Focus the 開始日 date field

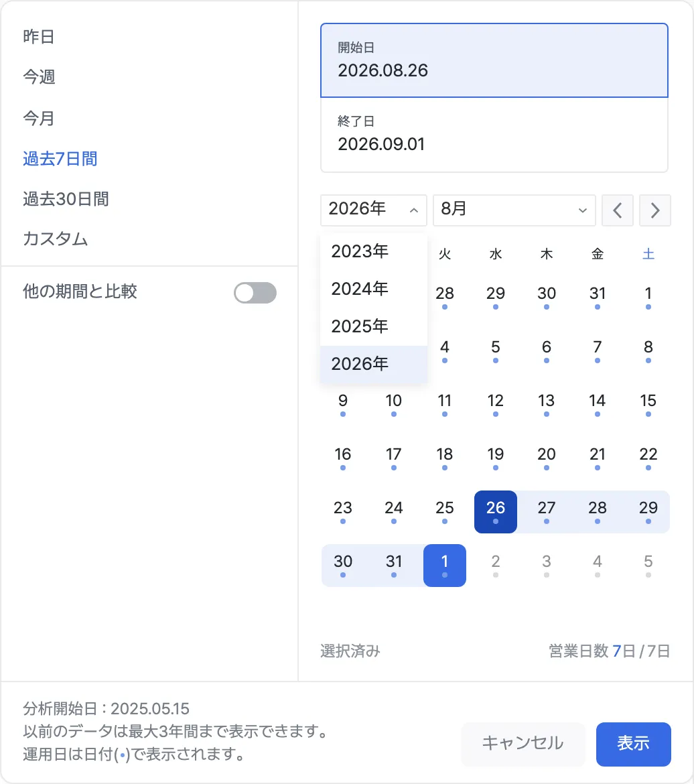[494, 60]
